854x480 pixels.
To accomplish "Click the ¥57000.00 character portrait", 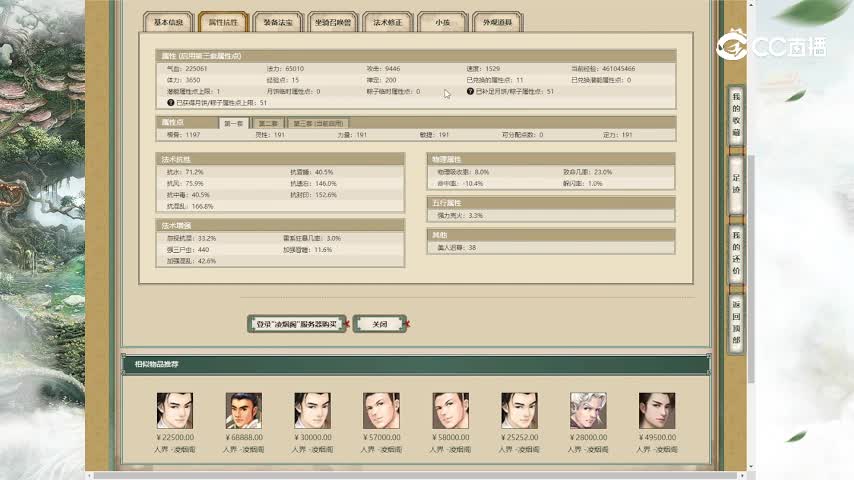I will coord(381,411).
